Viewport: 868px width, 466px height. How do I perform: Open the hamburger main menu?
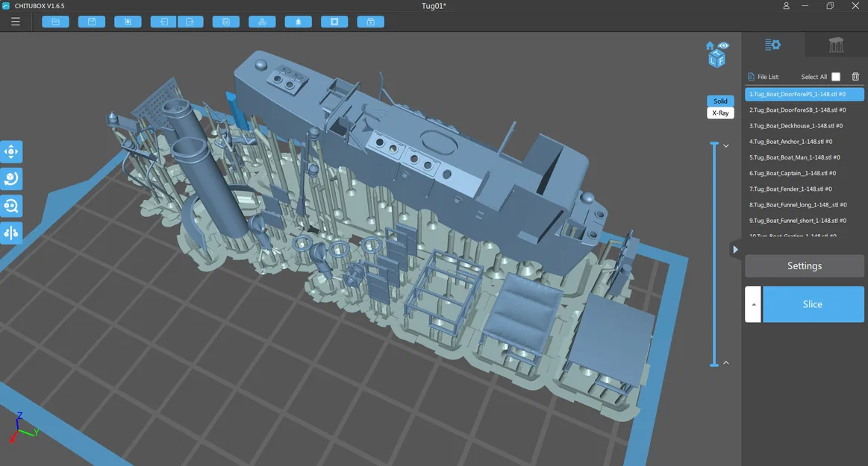(x=16, y=22)
